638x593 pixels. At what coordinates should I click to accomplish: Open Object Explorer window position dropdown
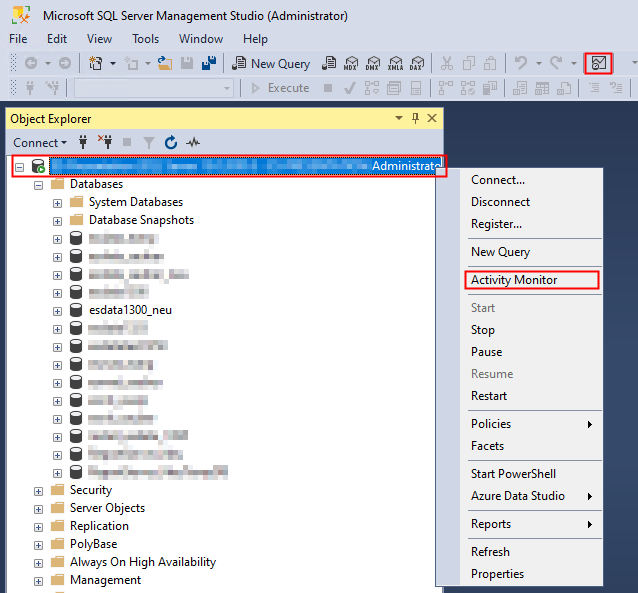click(x=399, y=118)
